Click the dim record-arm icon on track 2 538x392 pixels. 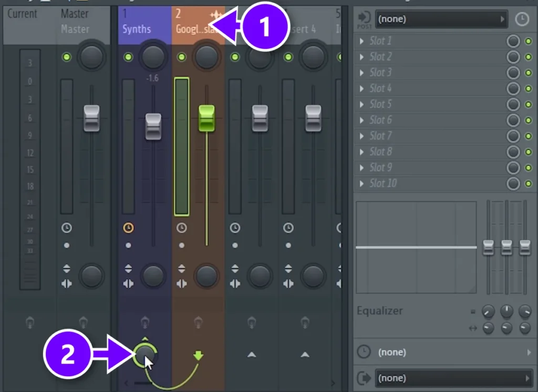pos(198,322)
